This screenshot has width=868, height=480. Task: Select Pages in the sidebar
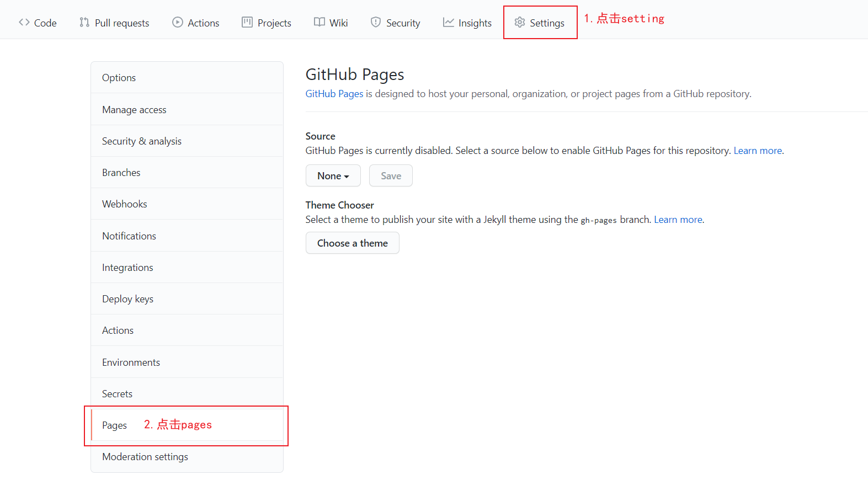(x=187, y=425)
